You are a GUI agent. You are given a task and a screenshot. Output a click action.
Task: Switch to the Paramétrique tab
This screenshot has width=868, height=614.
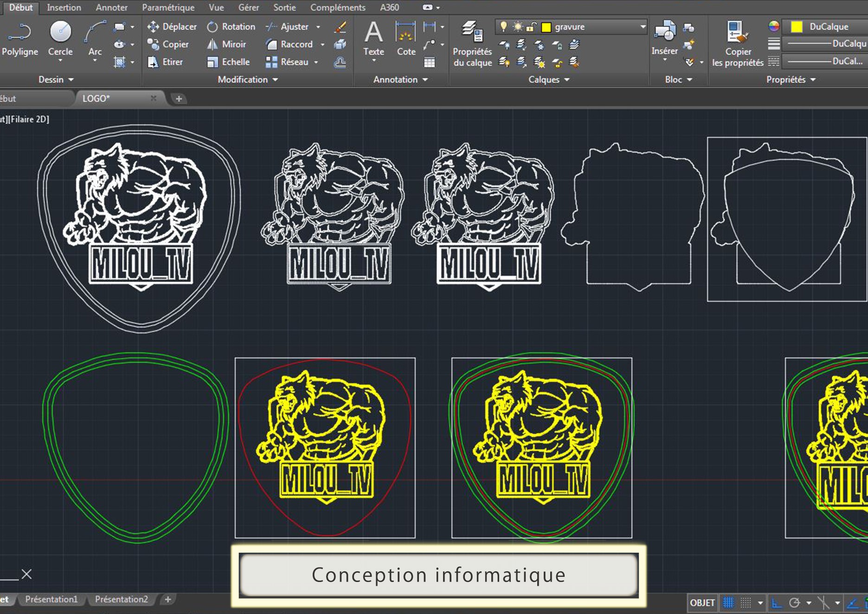pos(168,7)
